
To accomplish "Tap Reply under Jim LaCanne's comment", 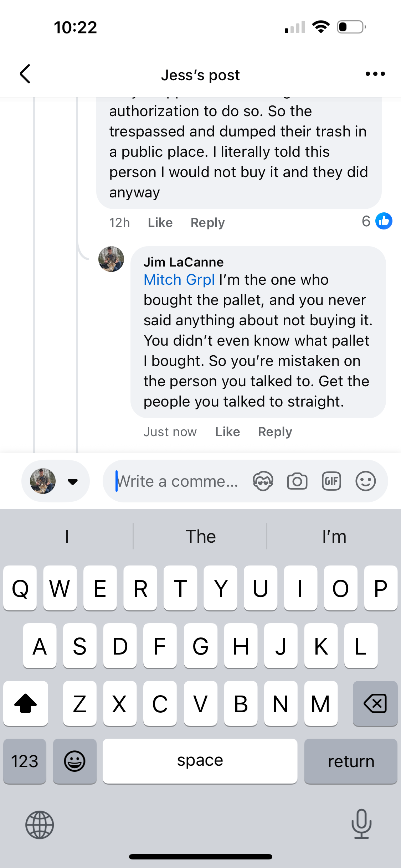I will pyautogui.click(x=275, y=432).
